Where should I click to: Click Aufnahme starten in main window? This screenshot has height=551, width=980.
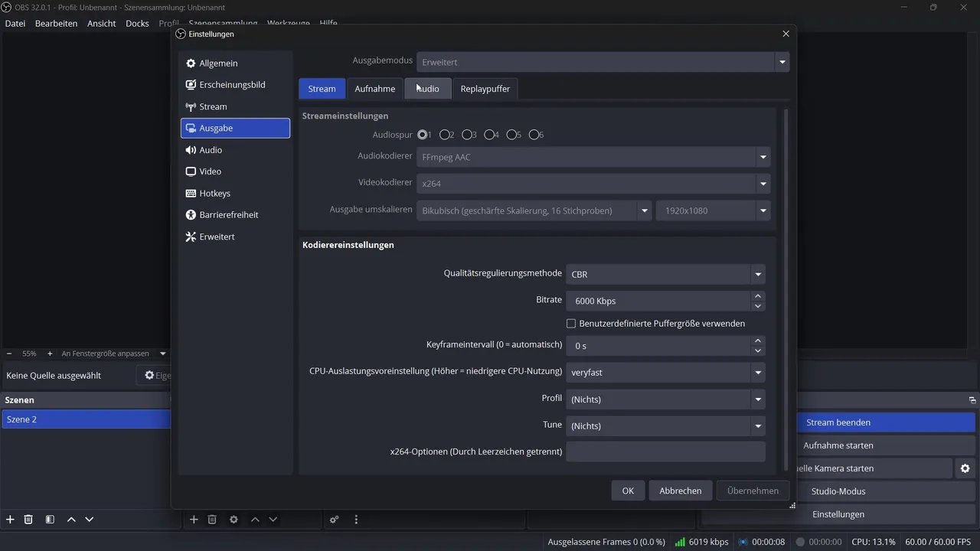[838, 445]
